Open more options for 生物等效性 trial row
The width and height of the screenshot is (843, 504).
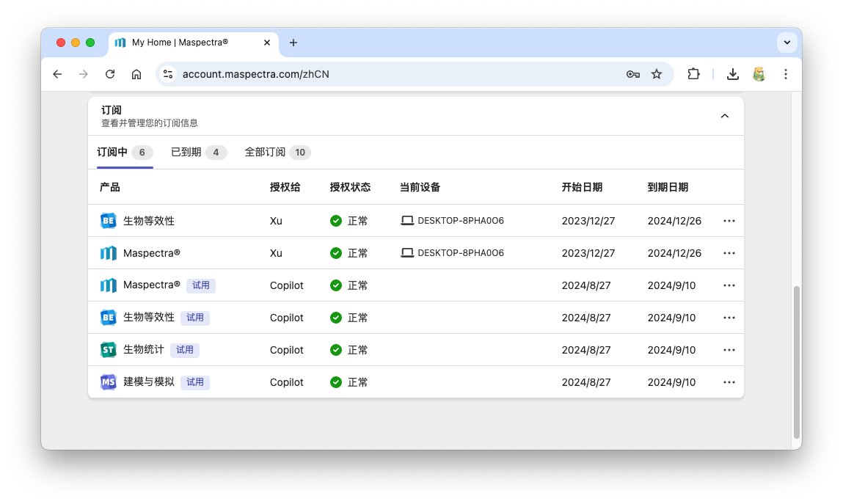729,318
